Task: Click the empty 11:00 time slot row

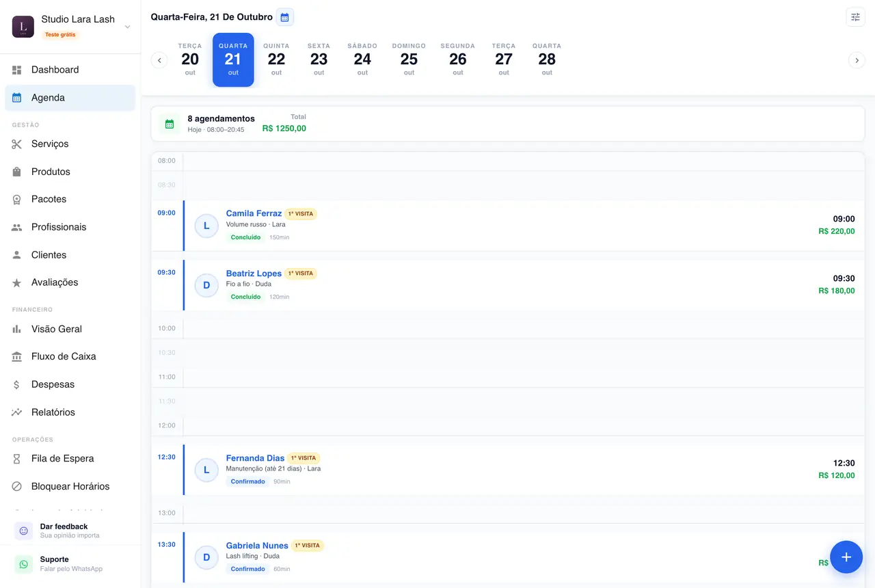Action: (508, 377)
